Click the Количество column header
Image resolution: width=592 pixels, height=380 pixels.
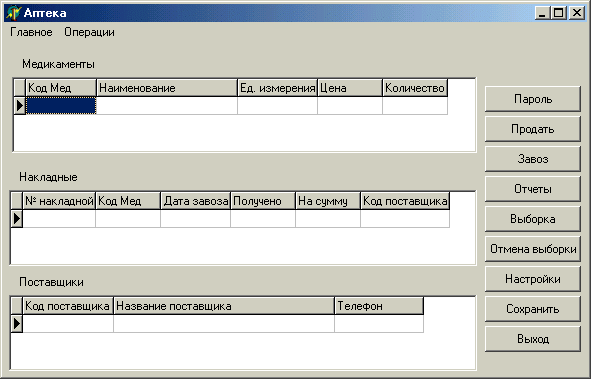click(x=415, y=88)
